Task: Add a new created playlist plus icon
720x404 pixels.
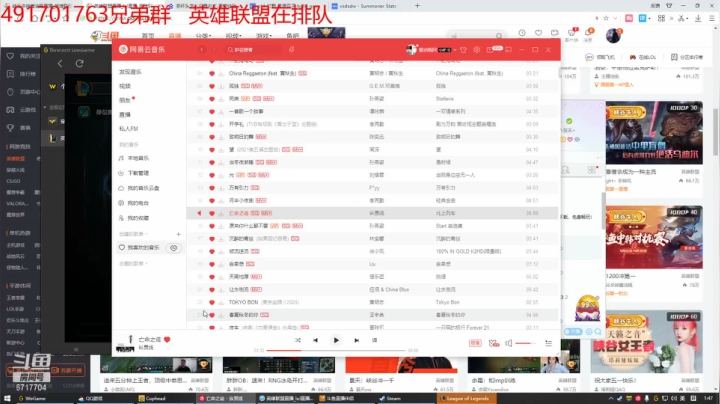Action: [178, 234]
